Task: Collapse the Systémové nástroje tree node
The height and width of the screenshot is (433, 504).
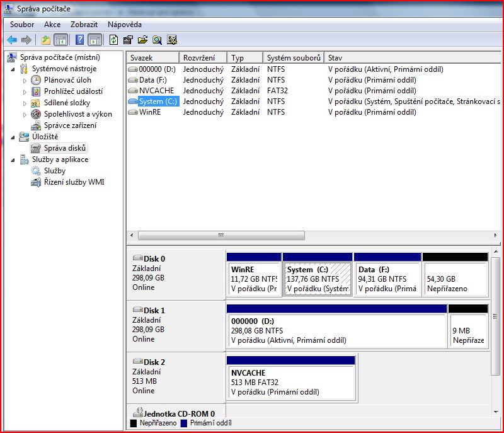Action: point(14,69)
